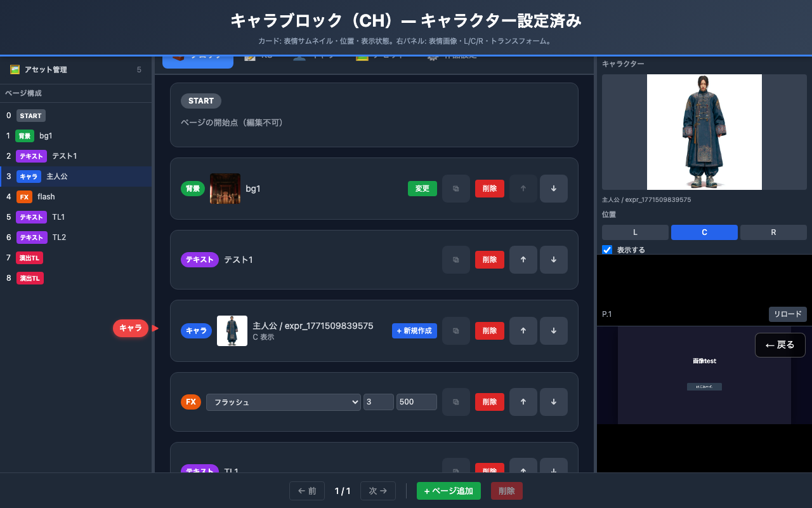Click the large character image in right panel
Screen dimensions: 812x508
tap(704, 132)
